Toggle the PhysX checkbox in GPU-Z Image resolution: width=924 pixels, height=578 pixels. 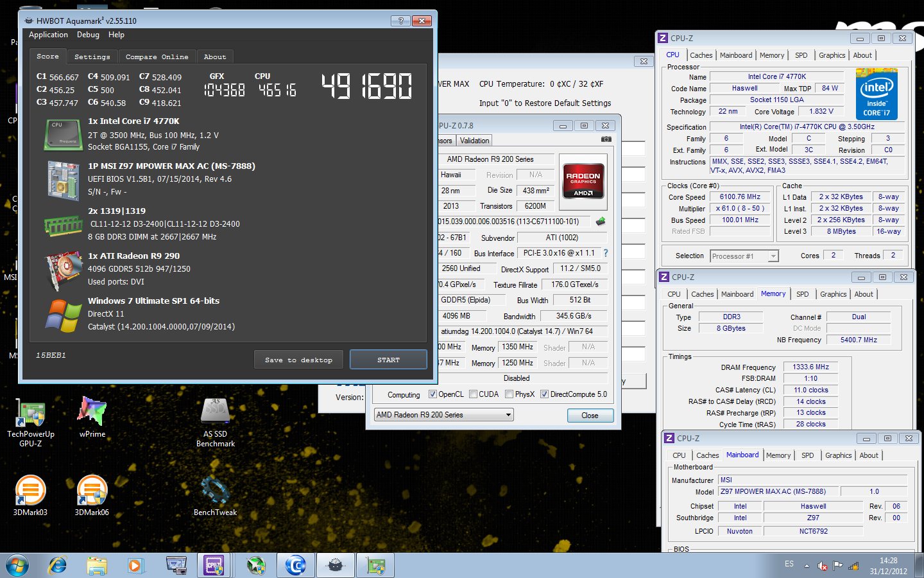click(x=509, y=394)
